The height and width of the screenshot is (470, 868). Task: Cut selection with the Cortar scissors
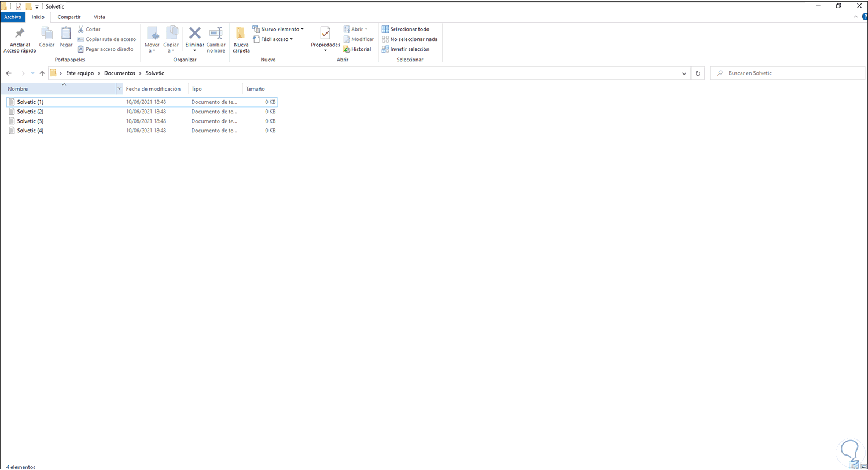pyautogui.click(x=89, y=29)
